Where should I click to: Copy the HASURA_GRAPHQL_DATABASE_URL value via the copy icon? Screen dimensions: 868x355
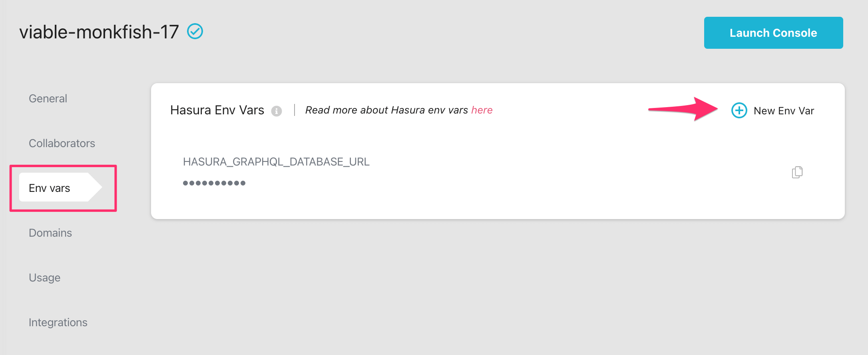click(x=797, y=172)
